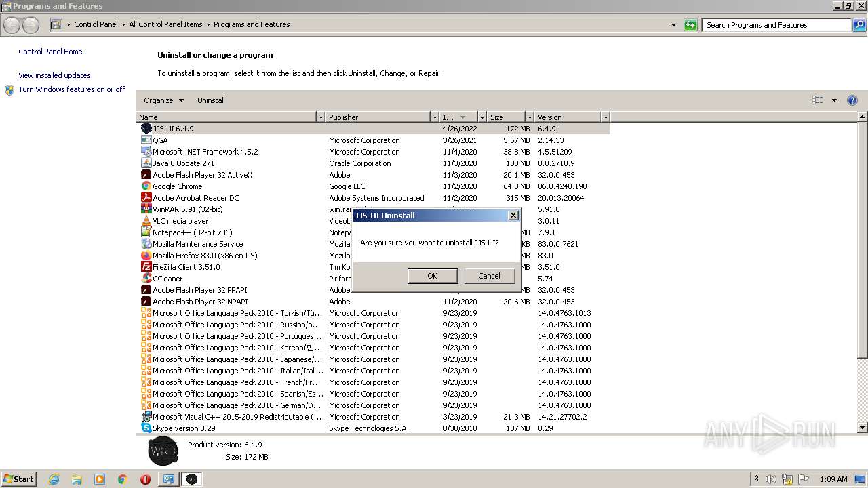Click Skype Technologies S.A. publisher cell

point(369,428)
